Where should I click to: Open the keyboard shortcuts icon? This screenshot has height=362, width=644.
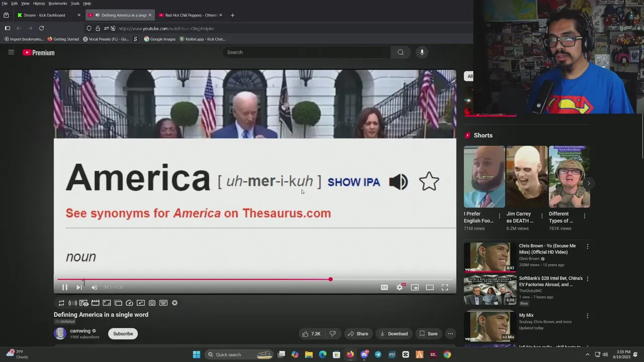(x=163, y=303)
